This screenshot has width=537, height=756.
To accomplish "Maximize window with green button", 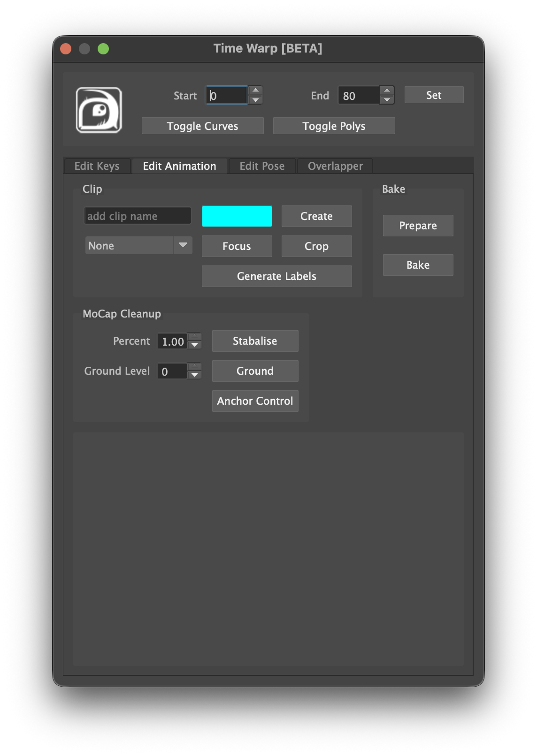I will click(x=103, y=49).
